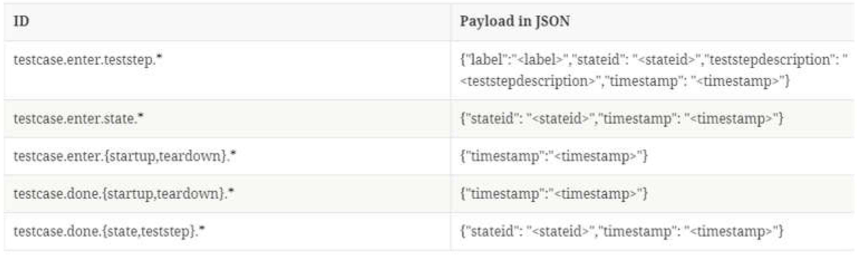Select the testcase.enter.{startup,teardown}.* ID cell

(x=124, y=156)
